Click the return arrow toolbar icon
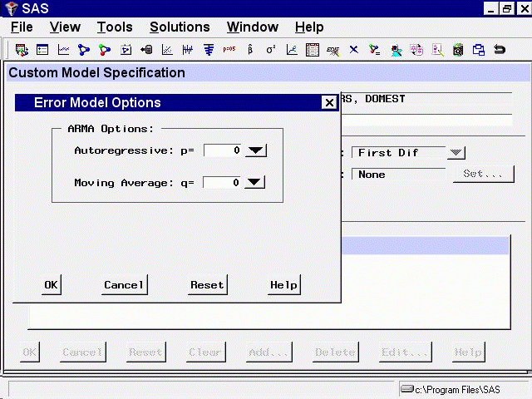This screenshot has width=532, height=399. pos(500,50)
